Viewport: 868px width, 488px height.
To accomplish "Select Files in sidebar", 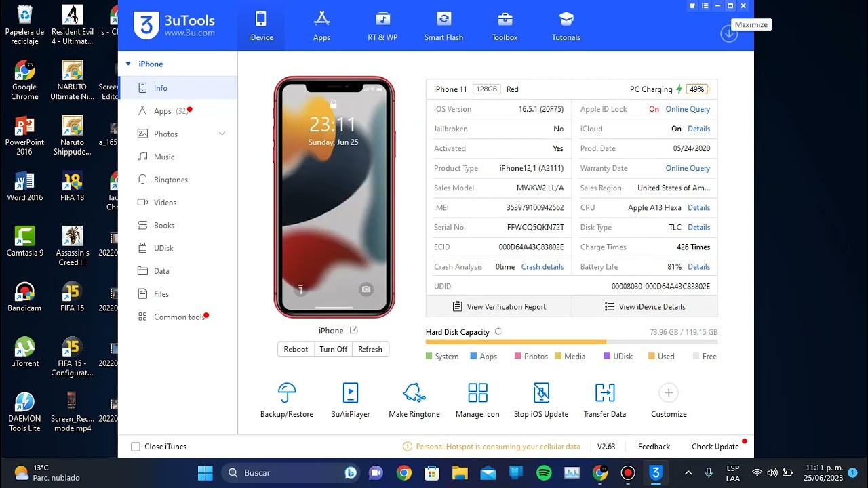I will click(178, 294).
